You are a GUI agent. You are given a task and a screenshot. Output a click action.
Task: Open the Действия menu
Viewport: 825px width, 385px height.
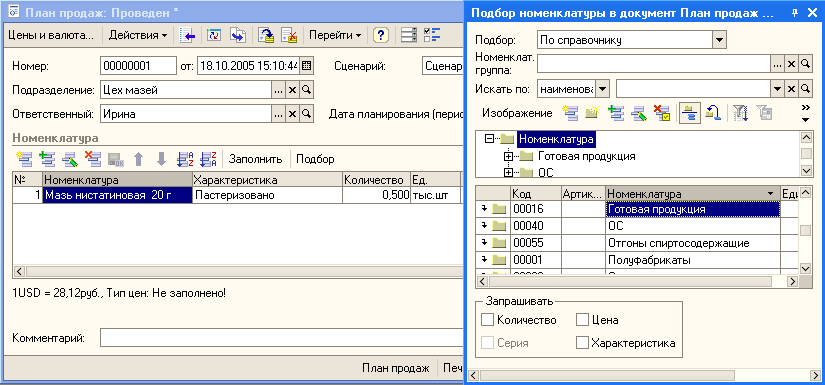pyautogui.click(x=137, y=36)
